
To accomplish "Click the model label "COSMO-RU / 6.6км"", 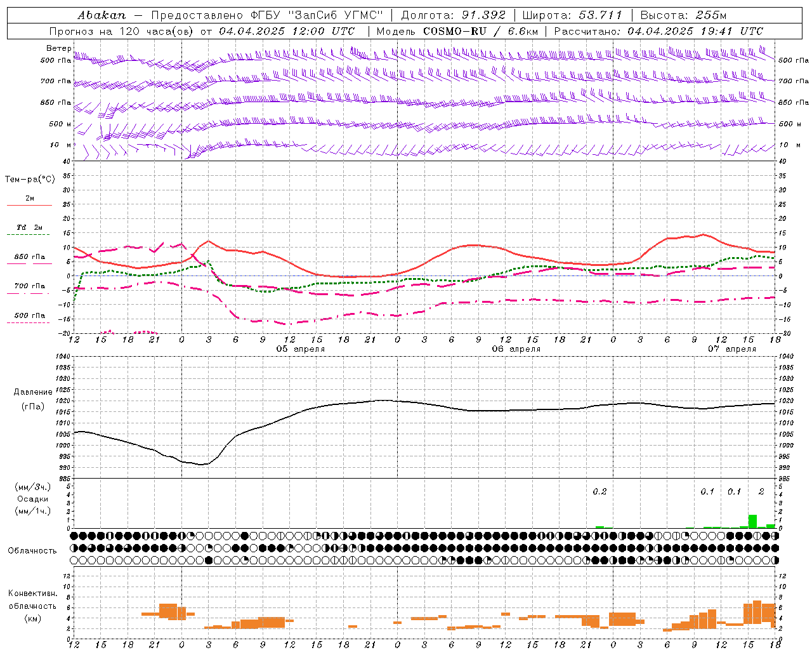I will [x=480, y=31].
